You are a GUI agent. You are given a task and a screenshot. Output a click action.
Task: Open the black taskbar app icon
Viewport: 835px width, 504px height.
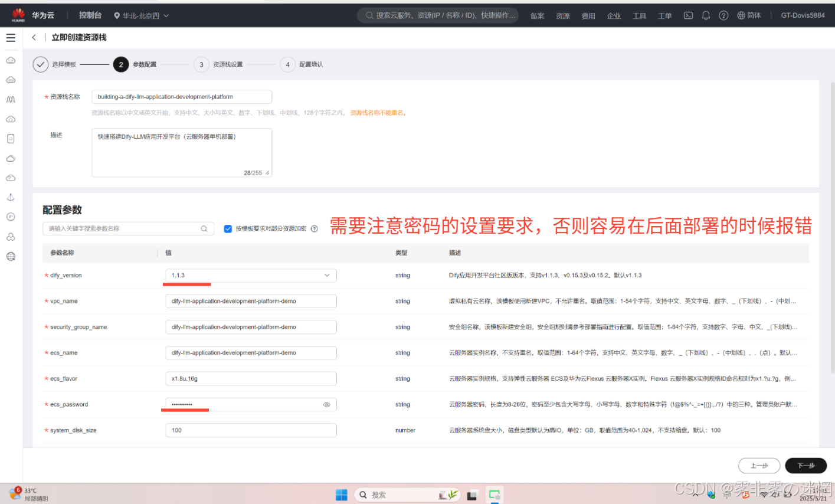point(472,495)
